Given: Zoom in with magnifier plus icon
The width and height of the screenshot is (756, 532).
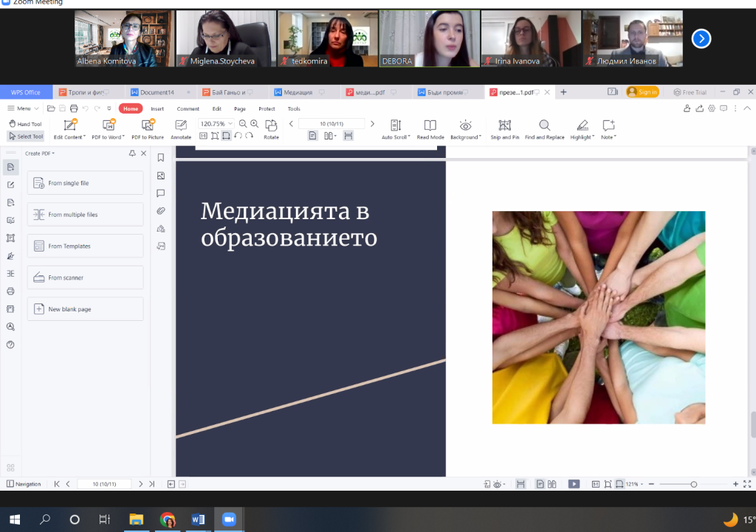Looking at the screenshot, I should (x=255, y=124).
